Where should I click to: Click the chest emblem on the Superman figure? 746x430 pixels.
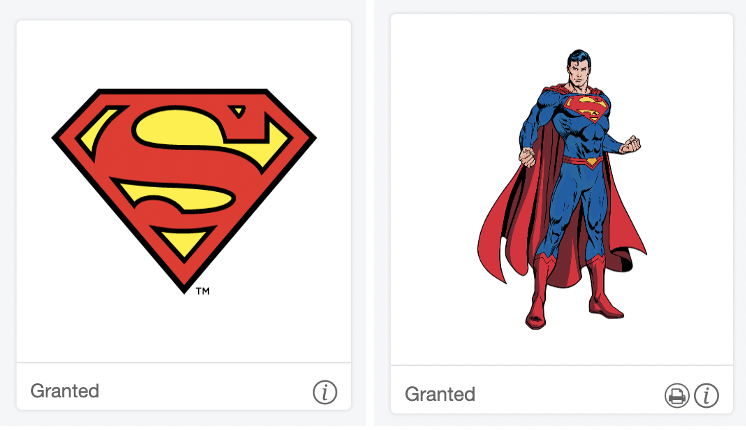point(587,108)
